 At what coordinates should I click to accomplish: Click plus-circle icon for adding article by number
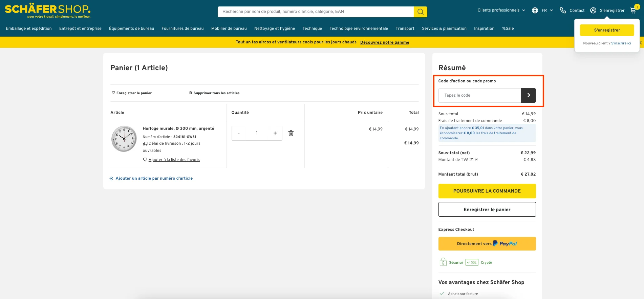[111, 178]
